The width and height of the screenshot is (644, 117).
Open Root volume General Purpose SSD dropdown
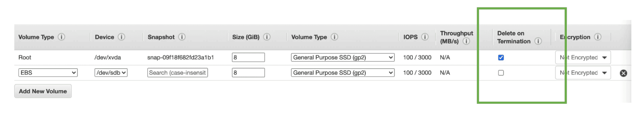(x=342, y=58)
